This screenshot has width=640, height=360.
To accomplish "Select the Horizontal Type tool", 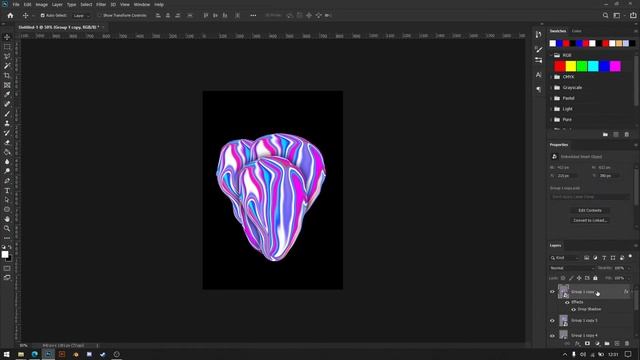I will coord(7,191).
